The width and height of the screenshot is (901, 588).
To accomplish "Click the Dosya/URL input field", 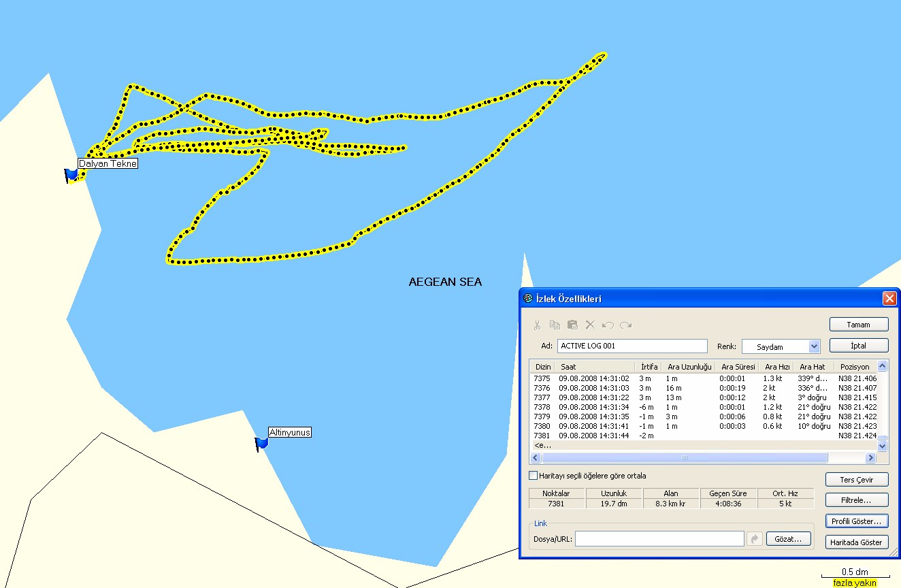I will click(659, 539).
